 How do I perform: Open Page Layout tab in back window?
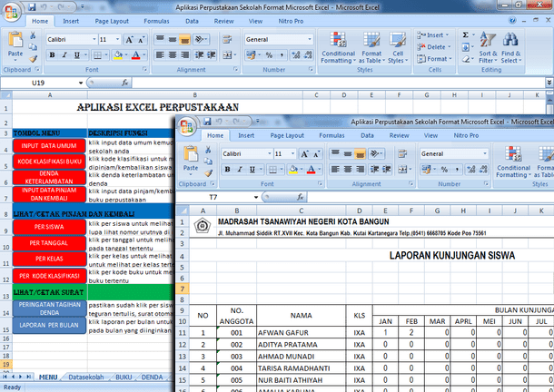pyautogui.click(x=112, y=21)
